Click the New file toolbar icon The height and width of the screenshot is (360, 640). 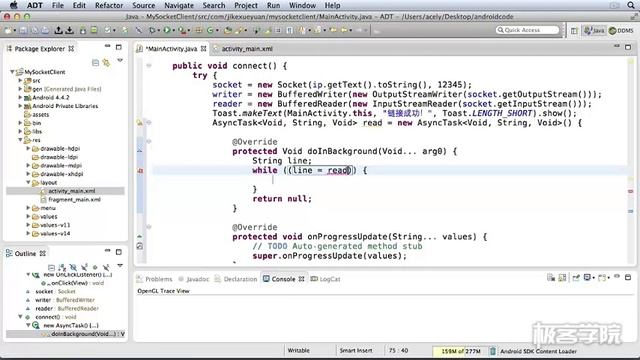[x=8, y=30]
